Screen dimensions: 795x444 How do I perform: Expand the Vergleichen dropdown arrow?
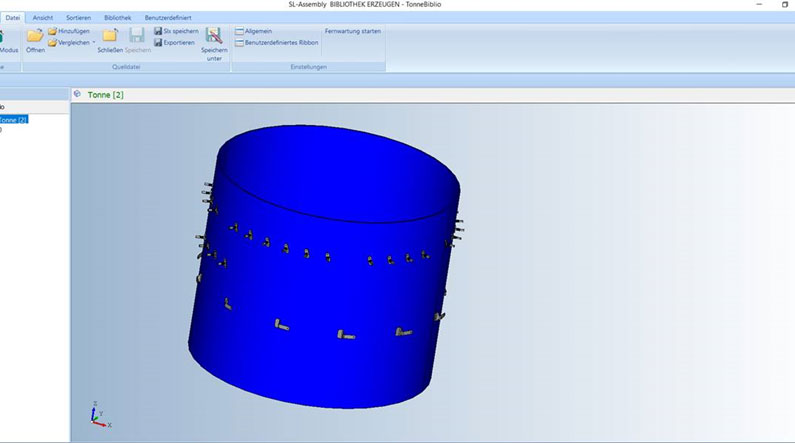point(94,43)
